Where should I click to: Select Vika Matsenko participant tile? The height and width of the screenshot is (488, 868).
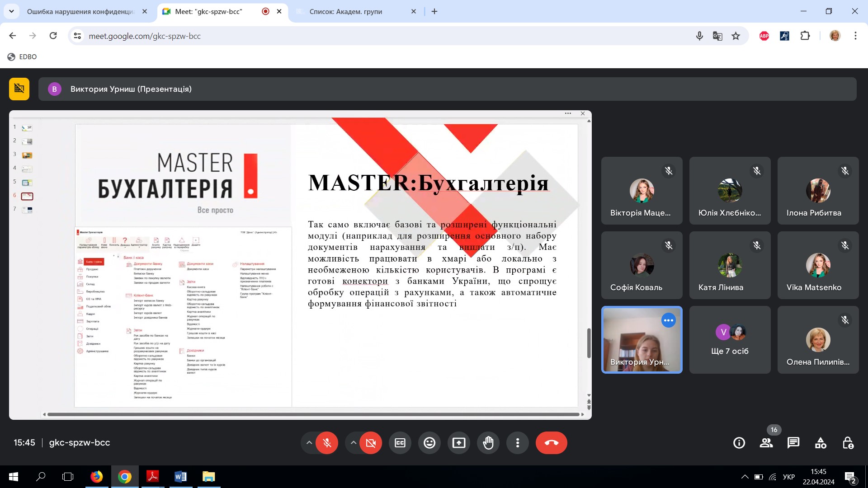818,265
